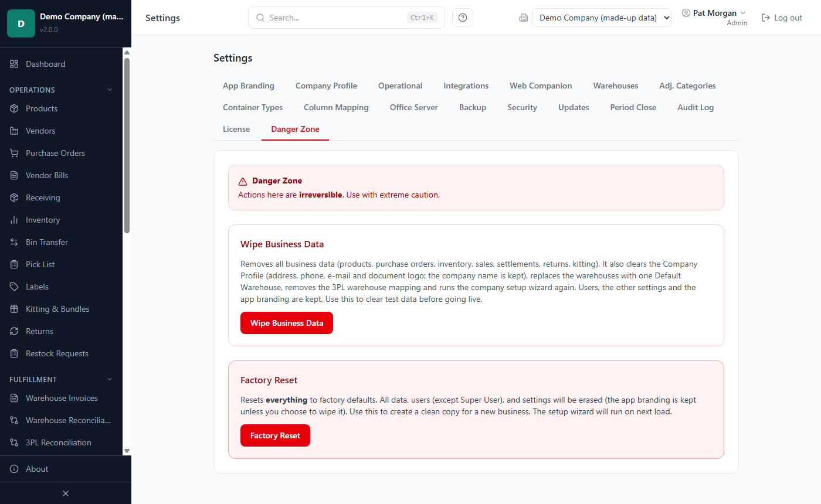Screen dimensions: 821x504
Task: Click the Vendors icon in sidebar
Action: [x=14, y=131]
